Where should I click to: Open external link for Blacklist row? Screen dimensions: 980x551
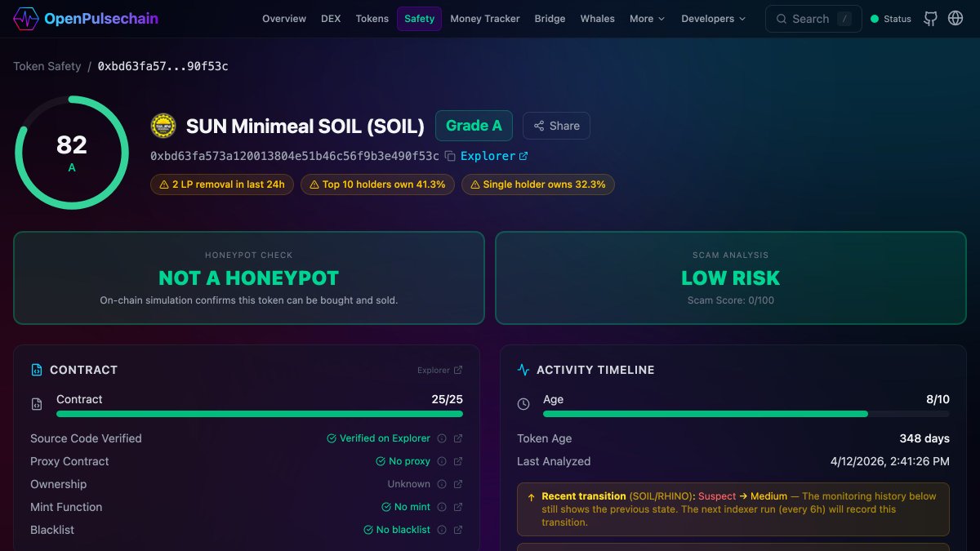point(458,530)
